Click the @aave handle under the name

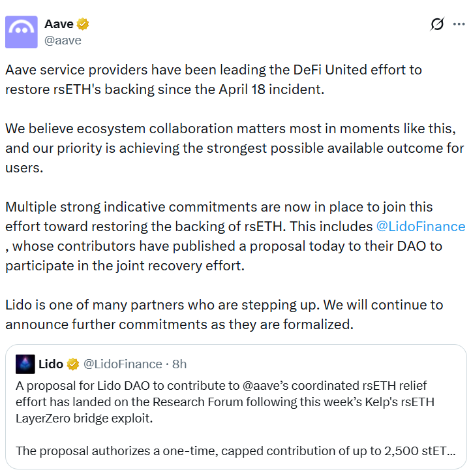tap(63, 40)
